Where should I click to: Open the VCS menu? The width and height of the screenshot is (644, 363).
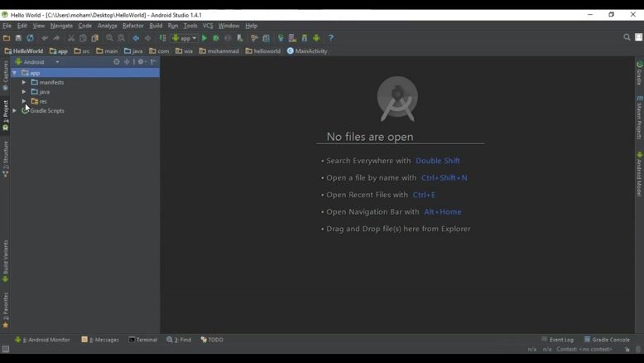click(208, 26)
